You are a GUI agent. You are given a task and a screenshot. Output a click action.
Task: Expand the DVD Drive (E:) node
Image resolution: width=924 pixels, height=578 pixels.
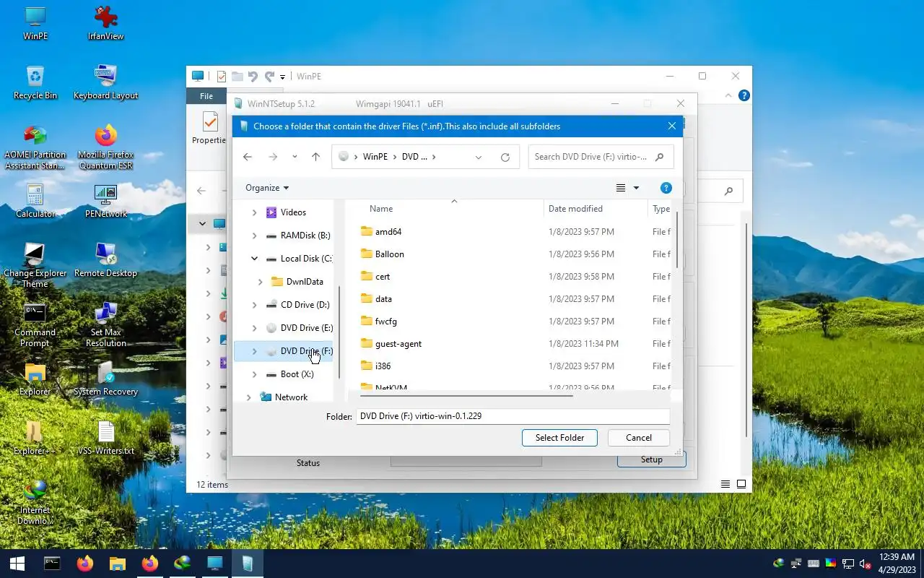point(254,328)
